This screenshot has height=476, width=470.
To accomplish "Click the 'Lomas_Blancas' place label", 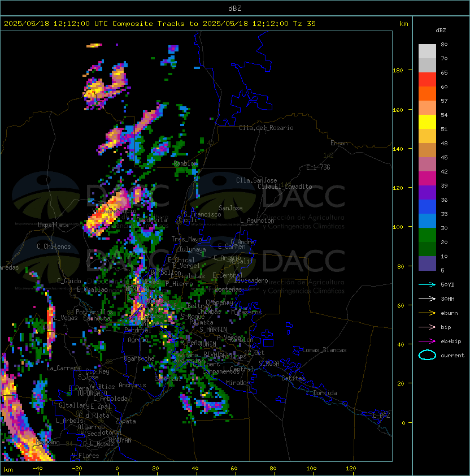I will point(324,350).
